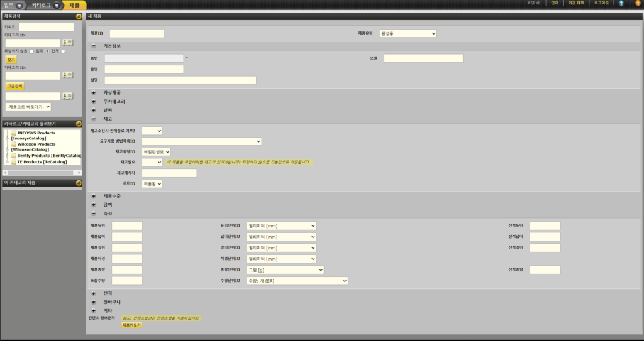This screenshot has width=644, height=341.
Task: Open lookup icon beside first 카테고리 ID field
Action: (x=68, y=43)
